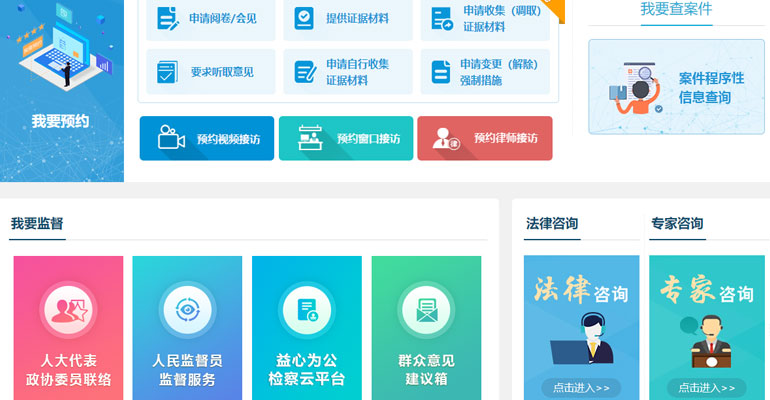Open 申请自行收集证据材料 text

(358, 72)
